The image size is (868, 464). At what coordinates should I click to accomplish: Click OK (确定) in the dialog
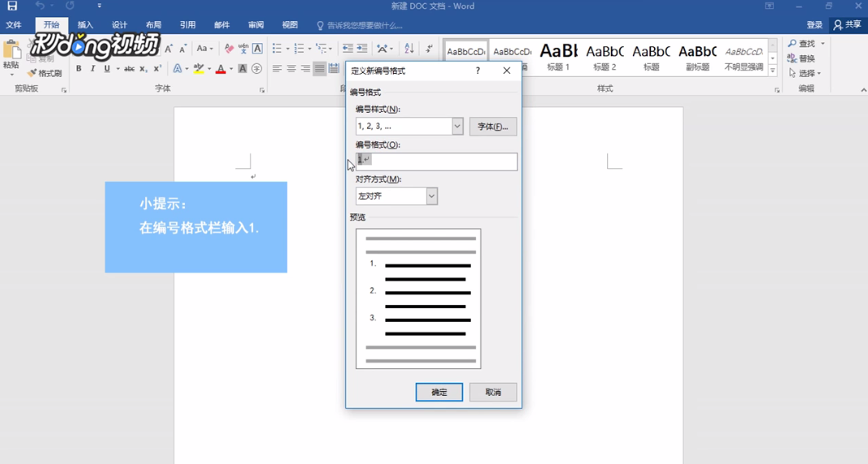pyautogui.click(x=439, y=392)
